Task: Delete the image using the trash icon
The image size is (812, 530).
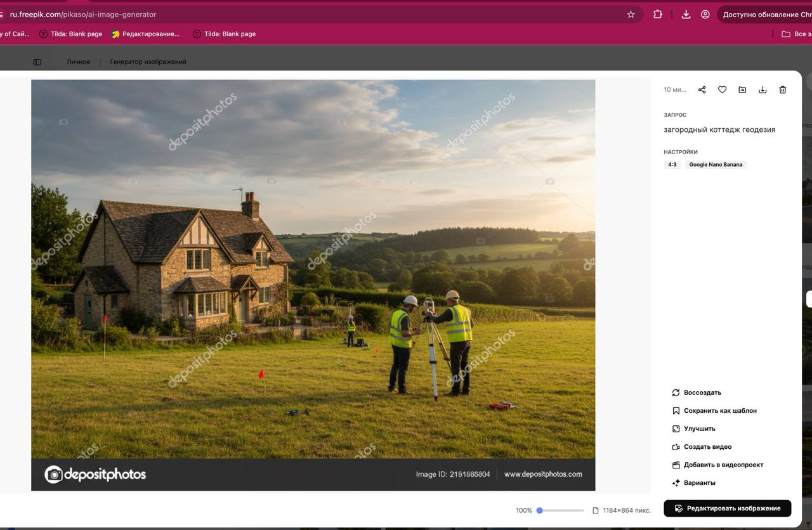Action: [783, 90]
